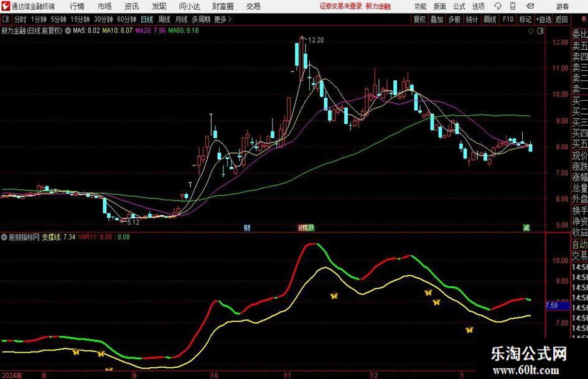Click the VAR11: 8.08 indicator value

pos(95,237)
